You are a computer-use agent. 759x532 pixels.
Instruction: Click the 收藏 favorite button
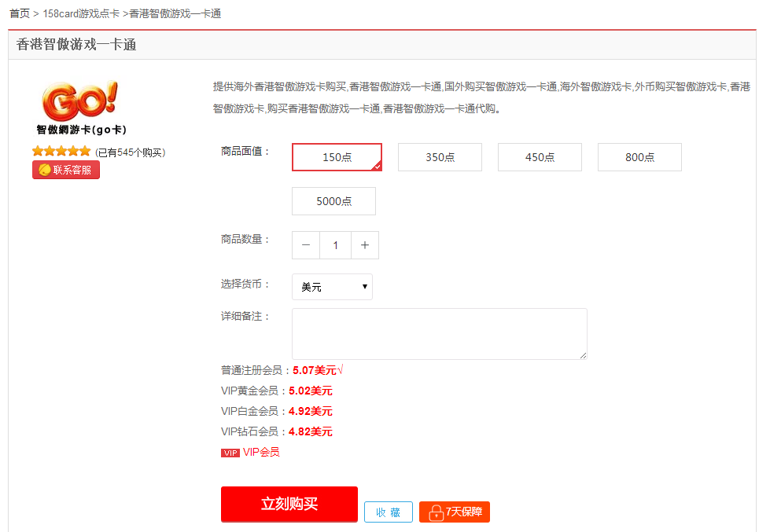(x=389, y=512)
